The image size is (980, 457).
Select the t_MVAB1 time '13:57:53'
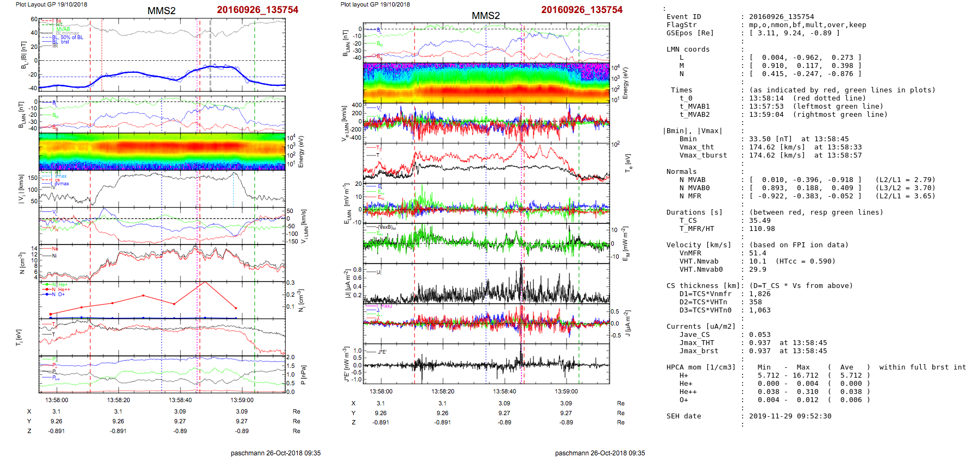click(767, 107)
